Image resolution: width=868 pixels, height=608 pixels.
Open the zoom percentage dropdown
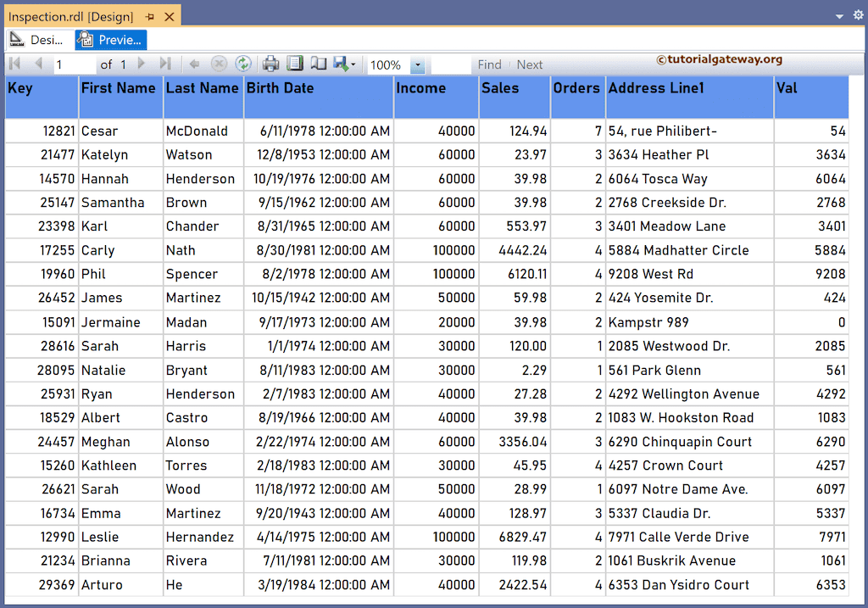[x=417, y=64]
